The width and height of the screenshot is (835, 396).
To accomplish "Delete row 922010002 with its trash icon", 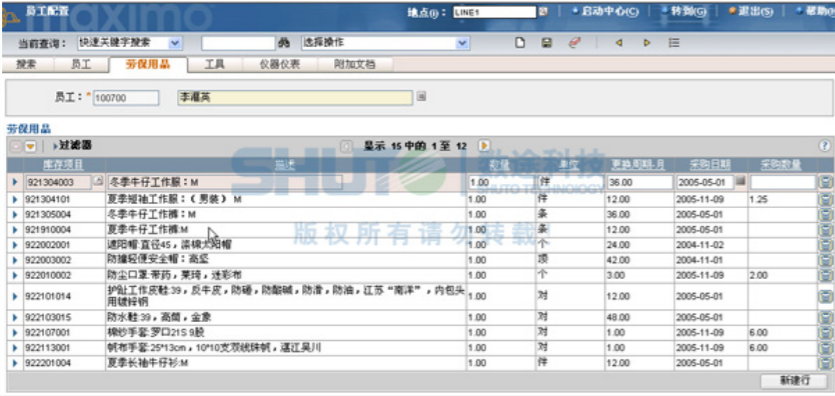I will coord(825,275).
